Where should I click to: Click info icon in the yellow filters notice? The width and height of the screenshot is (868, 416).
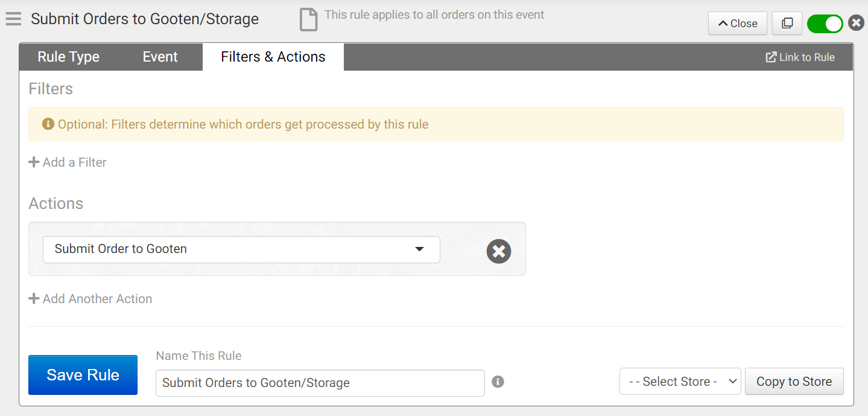[x=48, y=124]
